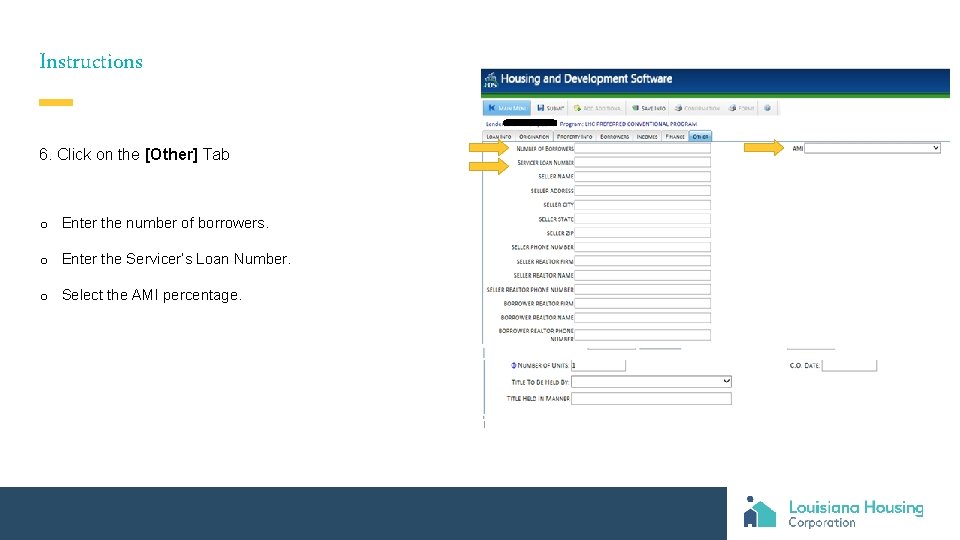This screenshot has width=960, height=540.
Task: Open the Title To Be Held By dropdown
Action: 651,381
